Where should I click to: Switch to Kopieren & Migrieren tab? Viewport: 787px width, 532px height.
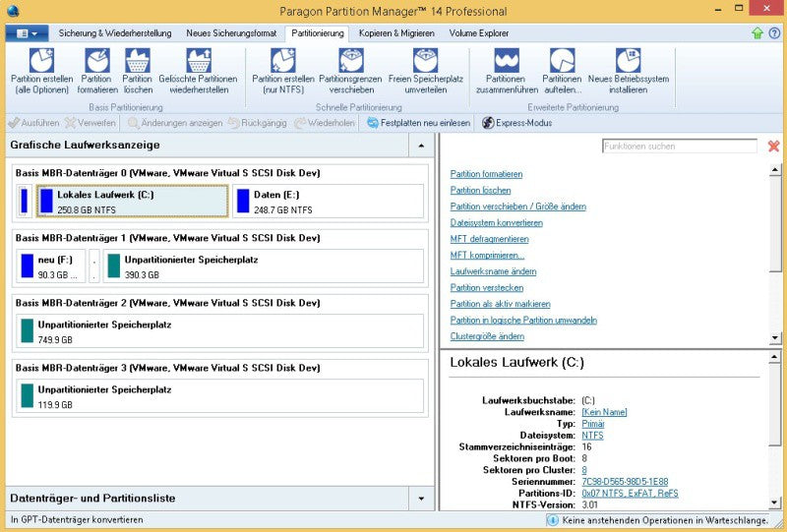tap(396, 33)
